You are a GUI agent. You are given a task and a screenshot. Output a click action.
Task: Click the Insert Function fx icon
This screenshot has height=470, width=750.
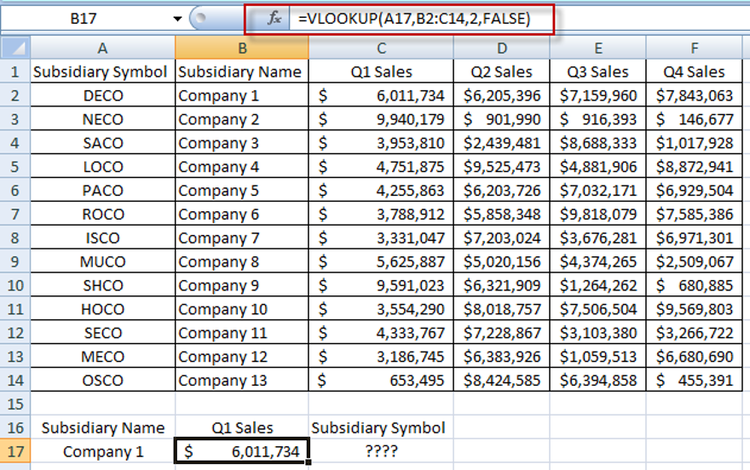[x=272, y=19]
